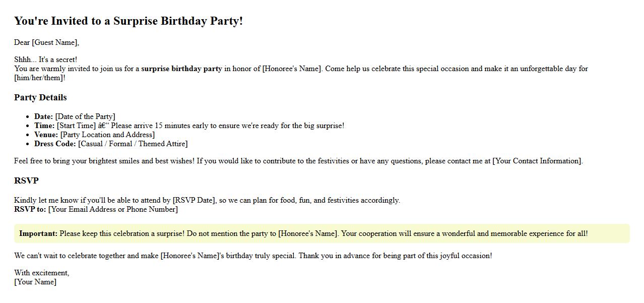
Task: Click the "[Your Name]" signature placeholder
Action: click(x=35, y=282)
